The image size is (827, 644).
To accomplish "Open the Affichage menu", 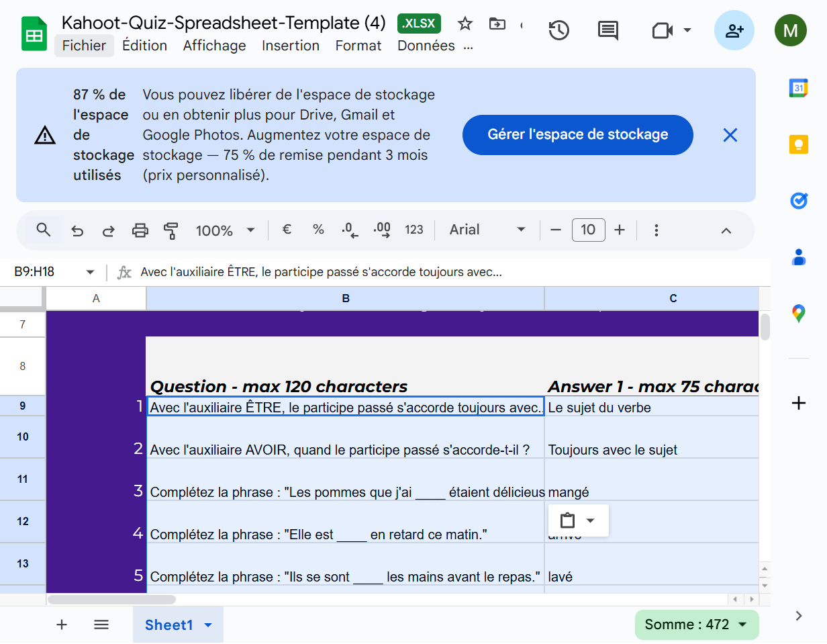I will (x=214, y=46).
